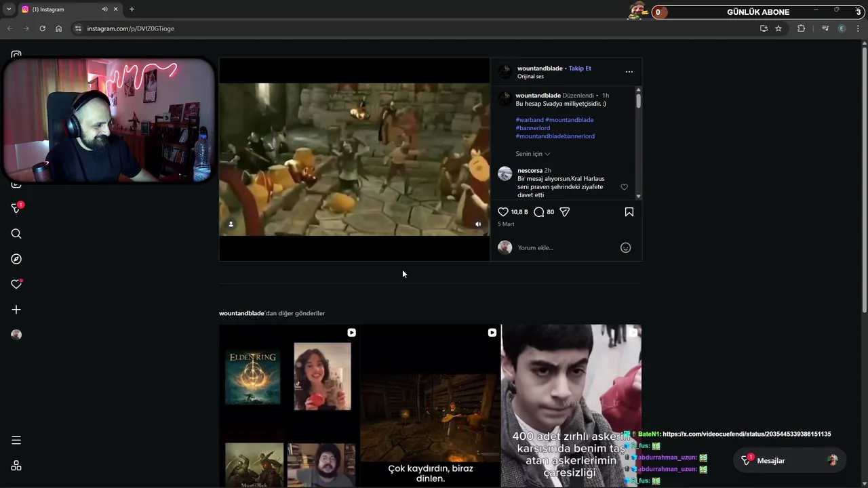Open wountandblade profile from post header

pos(540,68)
